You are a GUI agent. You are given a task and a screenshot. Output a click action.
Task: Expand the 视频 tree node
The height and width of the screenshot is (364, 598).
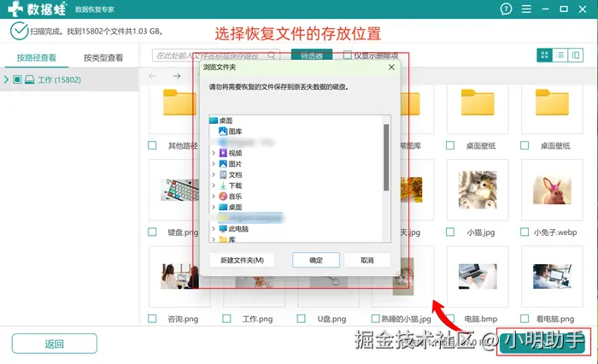coord(214,153)
